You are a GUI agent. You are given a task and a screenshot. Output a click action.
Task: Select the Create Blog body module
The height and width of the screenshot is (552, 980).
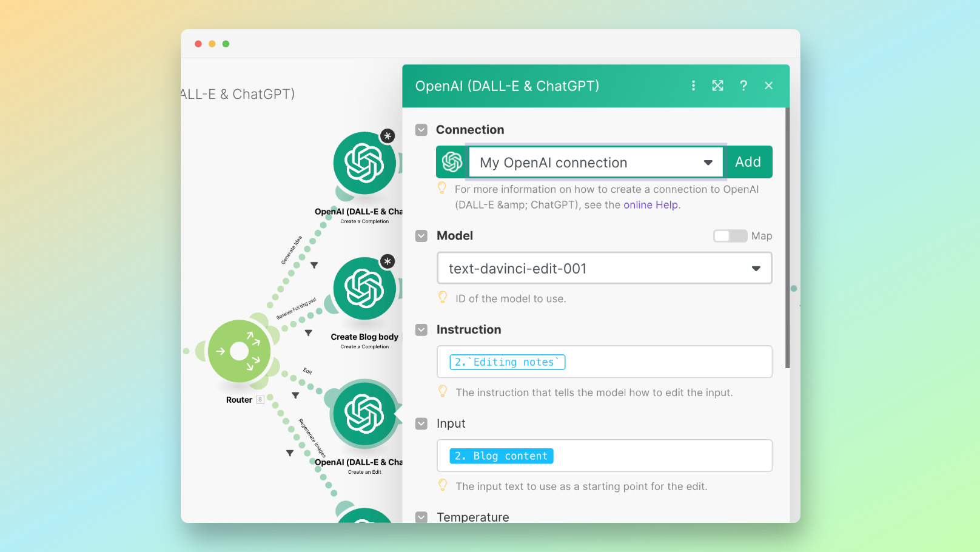(x=364, y=289)
